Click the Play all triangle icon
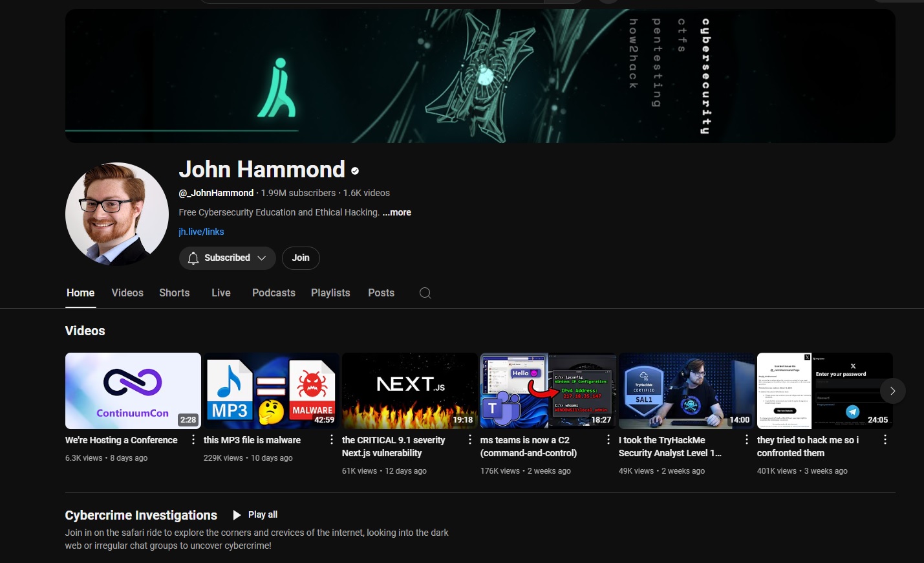Screen dimensions: 924x563 (x=237, y=515)
